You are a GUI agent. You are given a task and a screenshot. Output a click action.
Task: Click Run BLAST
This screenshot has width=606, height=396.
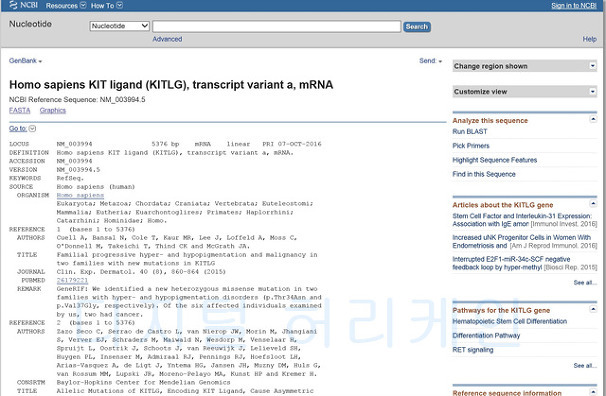470,131
